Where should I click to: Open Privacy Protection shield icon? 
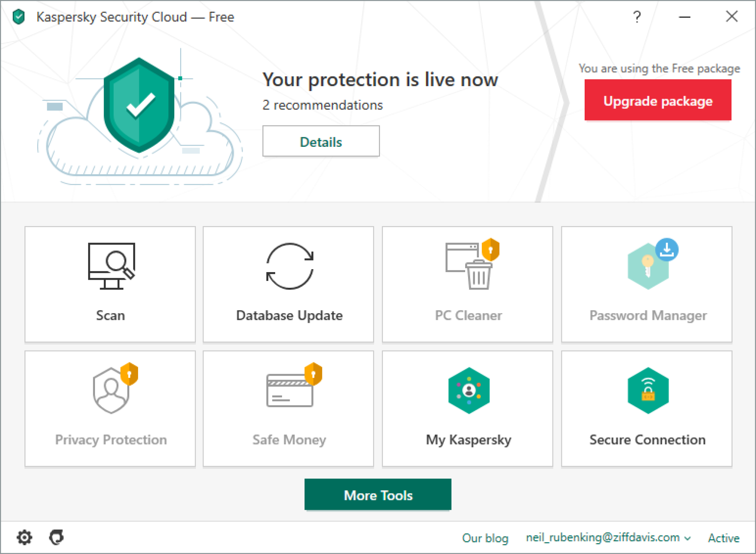tap(111, 390)
